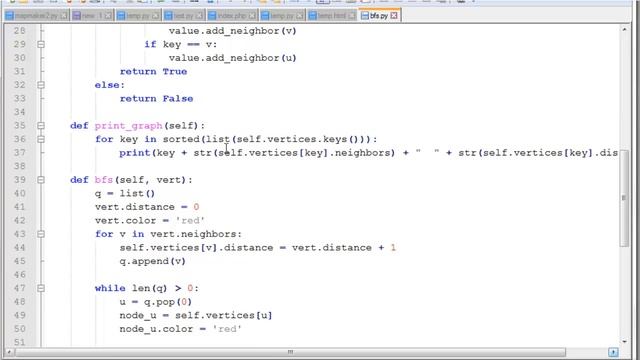The height and width of the screenshot is (360, 640).
Task: Click line number 40 in margin
Action: point(20,193)
